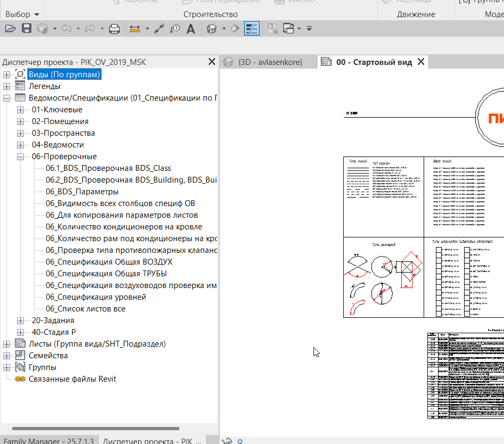The image size is (504, 444).
Task: Open the Undo history dropdown arrow
Action: point(78,29)
